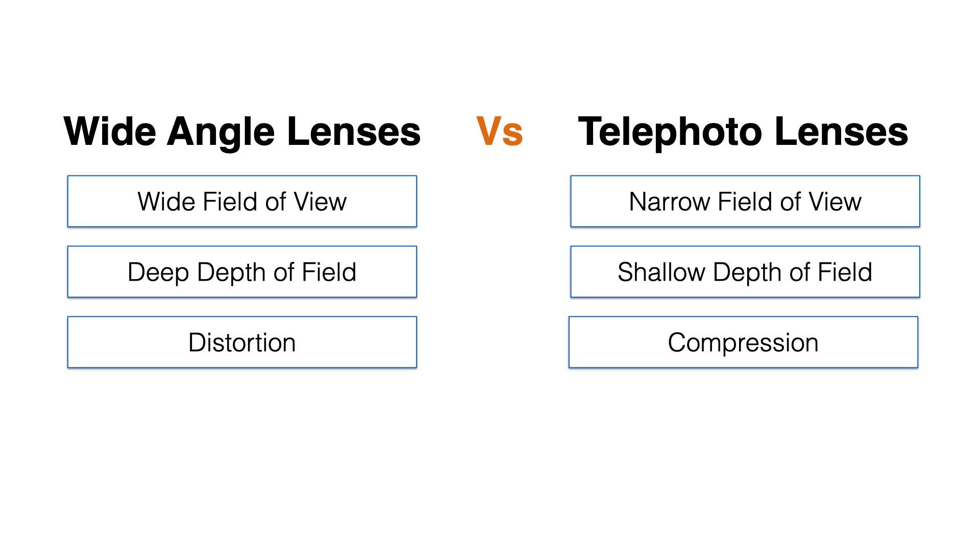This screenshot has height=551, width=980.
Task: Click the "Compression" box
Action: click(x=743, y=342)
